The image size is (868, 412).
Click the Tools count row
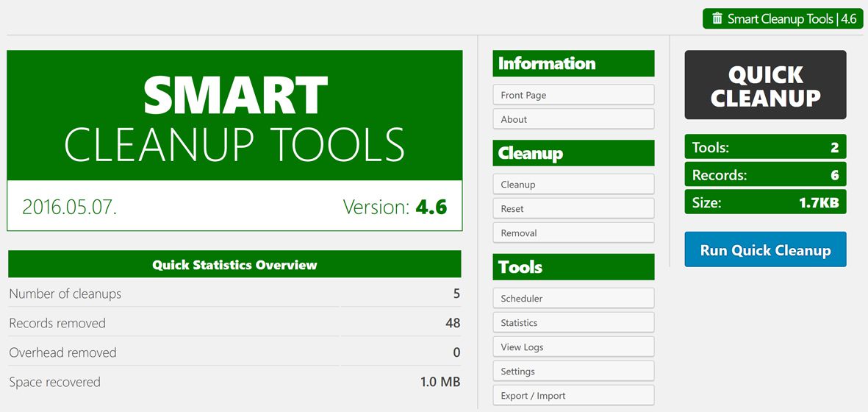pos(765,147)
